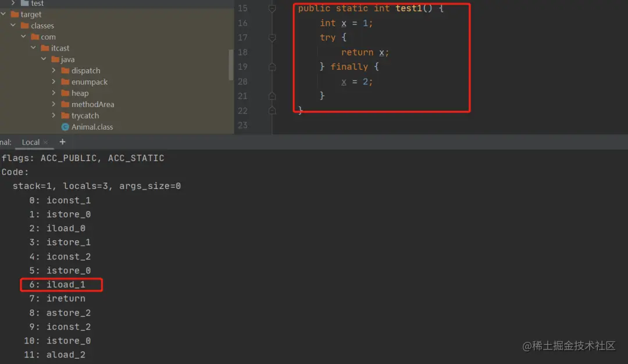This screenshot has height=364, width=628.
Task: Click bytecode line '11: aload_2'
Action: click(x=55, y=355)
